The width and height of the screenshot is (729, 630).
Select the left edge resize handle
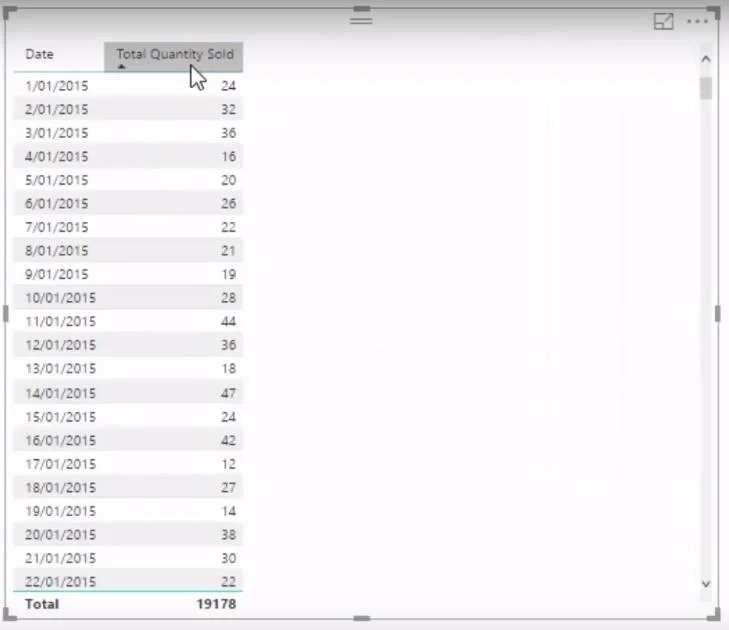[6, 314]
